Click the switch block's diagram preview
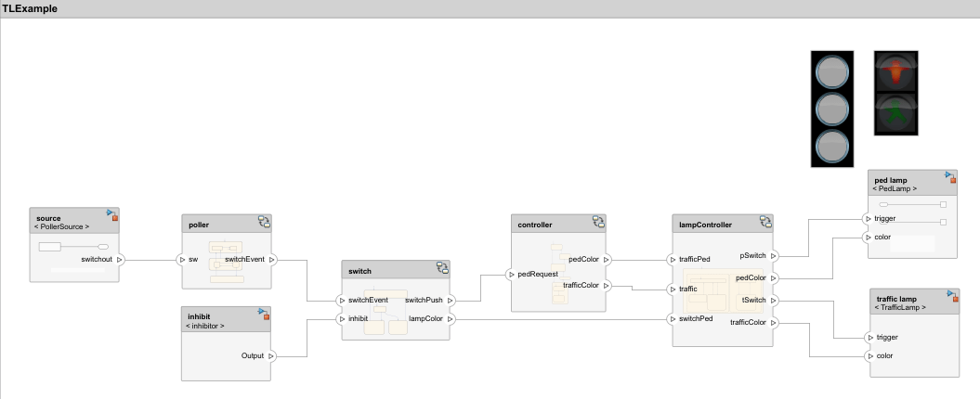980x399 pixels. pos(385,312)
